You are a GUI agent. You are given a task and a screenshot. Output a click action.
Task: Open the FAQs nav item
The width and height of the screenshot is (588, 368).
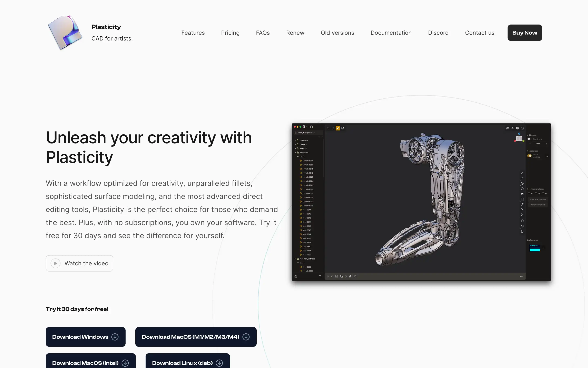pyautogui.click(x=263, y=33)
